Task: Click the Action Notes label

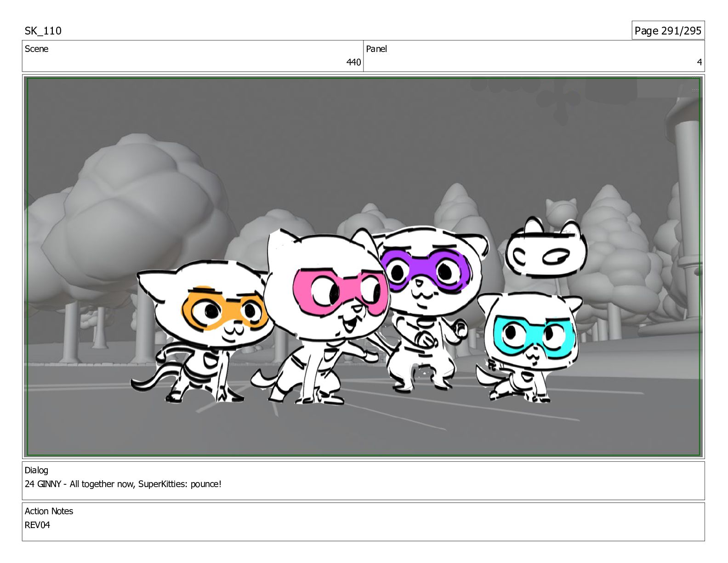Action: click(x=49, y=511)
